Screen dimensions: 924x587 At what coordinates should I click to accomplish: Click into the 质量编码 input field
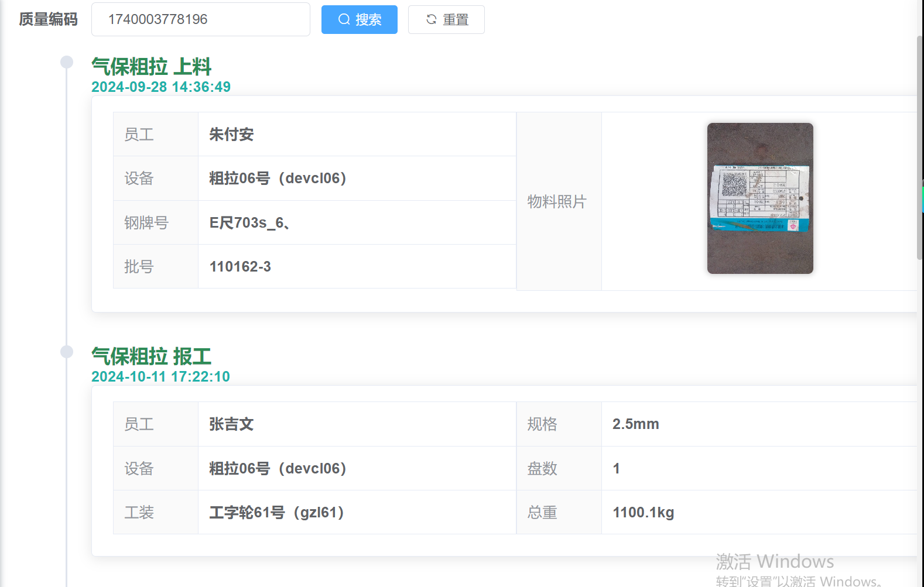[x=200, y=19]
